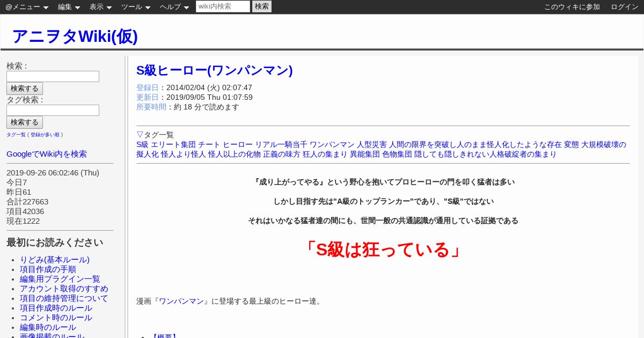Click the 今日7 counter text
644x338 pixels.
pyautogui.click(x=17, y=182)
